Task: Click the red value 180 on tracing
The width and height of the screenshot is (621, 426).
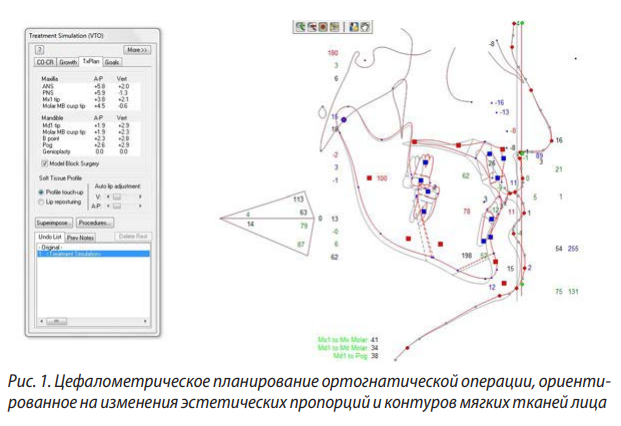Action: click(333, 53)
